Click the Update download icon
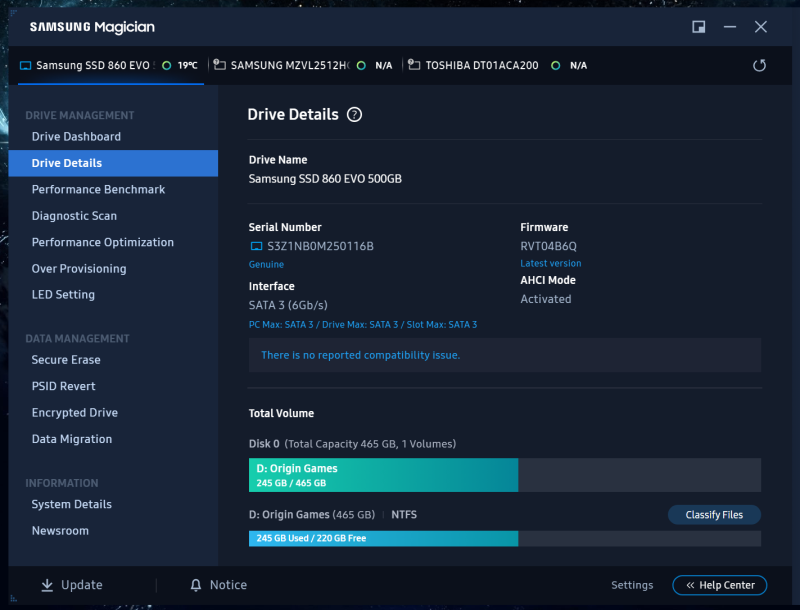This screenshot has height=610, width=800. [x=46, y=585]
